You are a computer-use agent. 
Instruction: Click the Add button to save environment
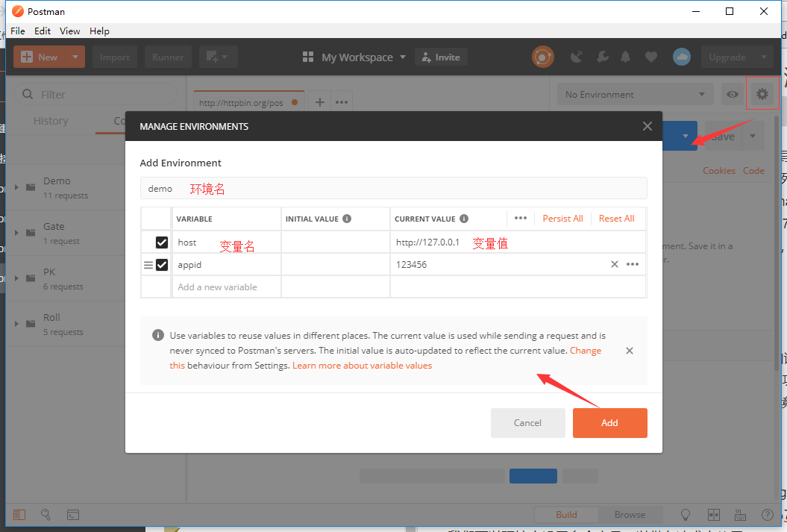coord(609,422)
